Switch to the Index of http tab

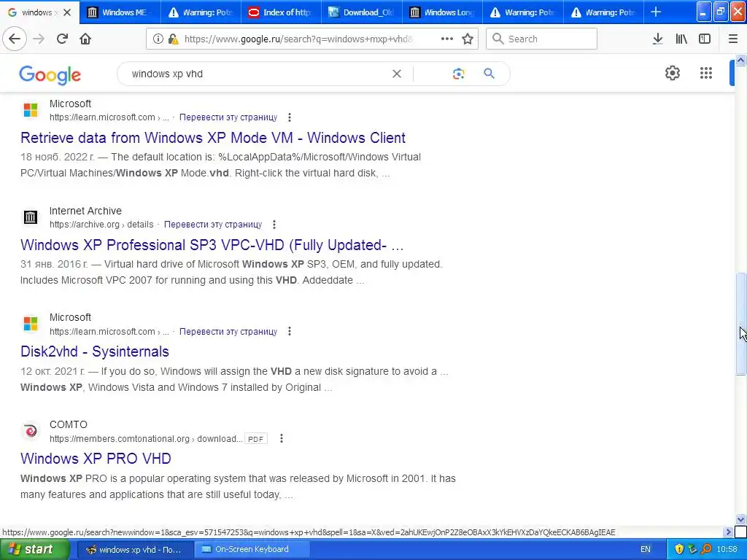tap(281, 12)
